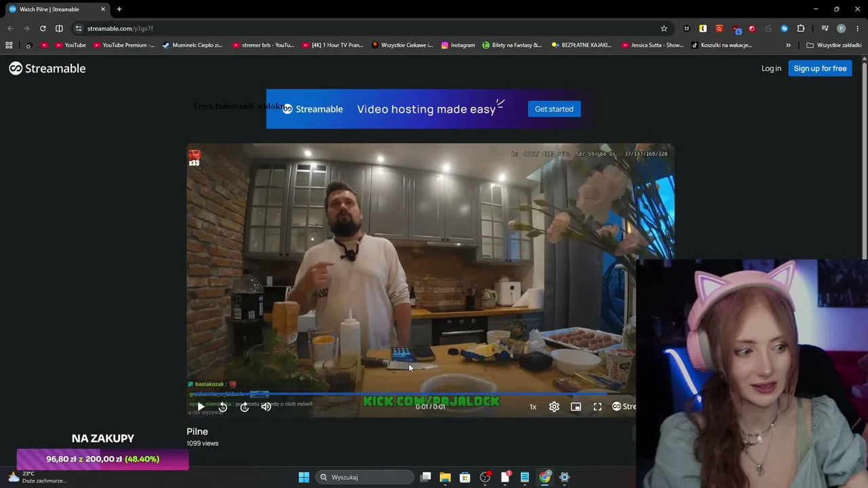Open the YouTube bookmark
The image size is (868, 488).
click(71, 45)
